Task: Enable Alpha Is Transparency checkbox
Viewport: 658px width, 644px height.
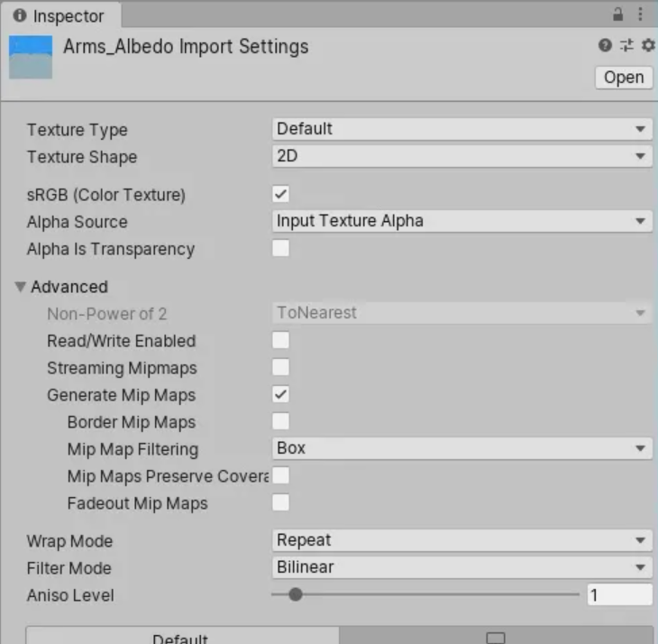Action: (281, 249)
